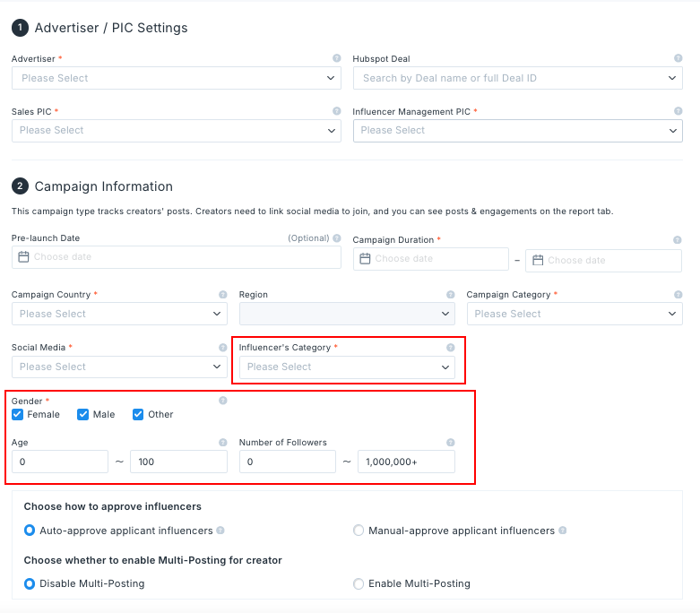Screen dimensions: 700x613
Task: Expand the Campaign Country dropdown
Action: tap(119, 314)
